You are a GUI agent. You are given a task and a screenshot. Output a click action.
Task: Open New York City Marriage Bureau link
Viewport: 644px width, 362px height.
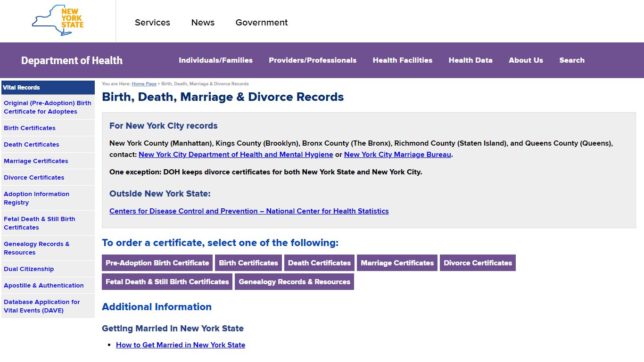coord(397,155)
